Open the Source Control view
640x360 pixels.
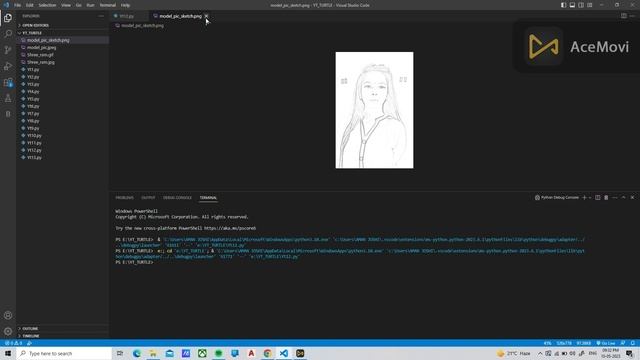pos(8,50)
